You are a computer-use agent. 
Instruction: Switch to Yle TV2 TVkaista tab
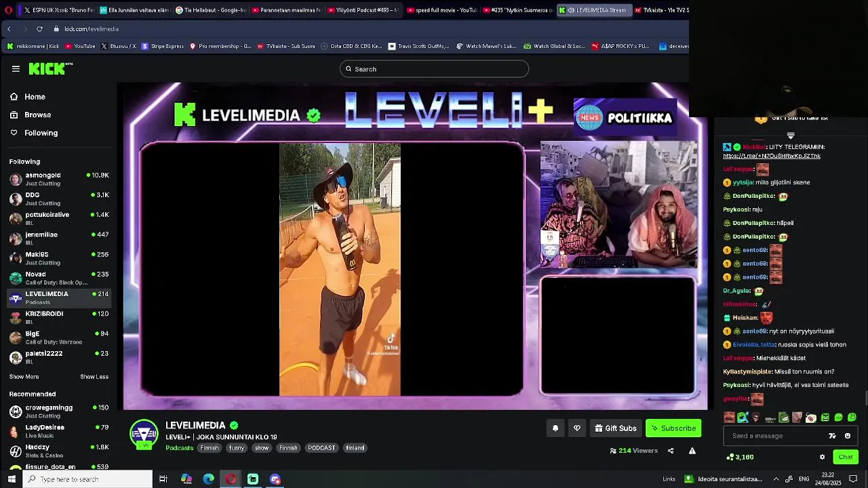(661, 10)
